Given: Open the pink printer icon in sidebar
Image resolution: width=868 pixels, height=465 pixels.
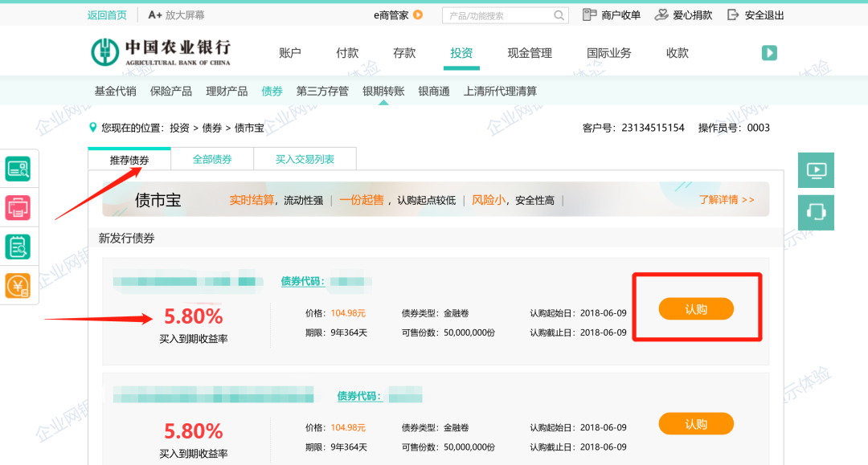Looking at the screenshot, I should pos(18,208).
